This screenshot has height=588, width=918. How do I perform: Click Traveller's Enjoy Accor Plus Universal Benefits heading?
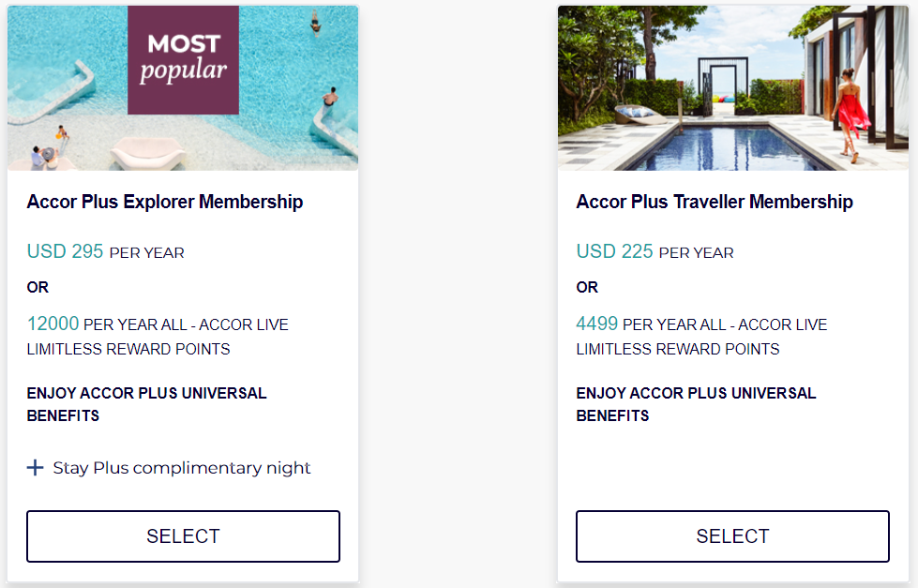click(696, 404)
